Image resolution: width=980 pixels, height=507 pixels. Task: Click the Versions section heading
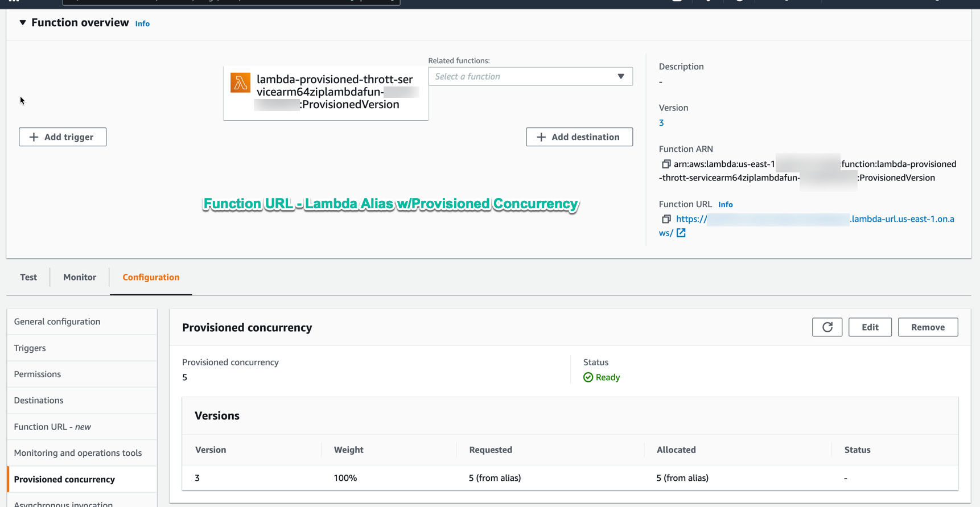pyautogui.click(x=217, y=416)
